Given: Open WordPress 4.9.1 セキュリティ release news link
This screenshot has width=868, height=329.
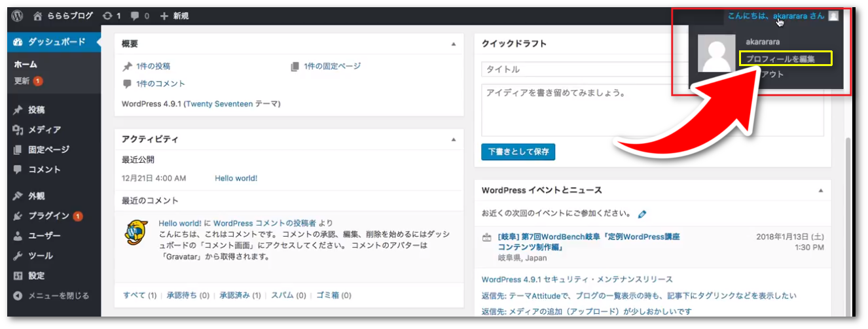Looking at the screenshot, I should point(577,279).
